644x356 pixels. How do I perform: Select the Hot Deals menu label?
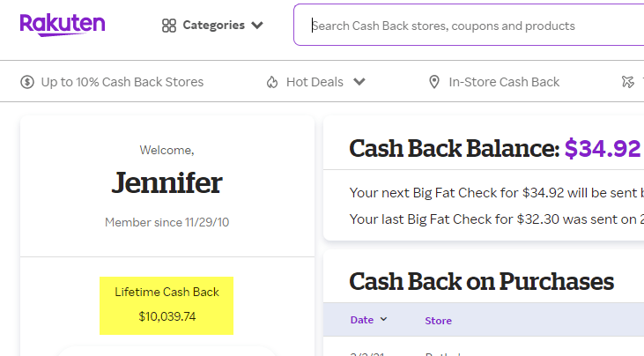click(x=315, y=82)
